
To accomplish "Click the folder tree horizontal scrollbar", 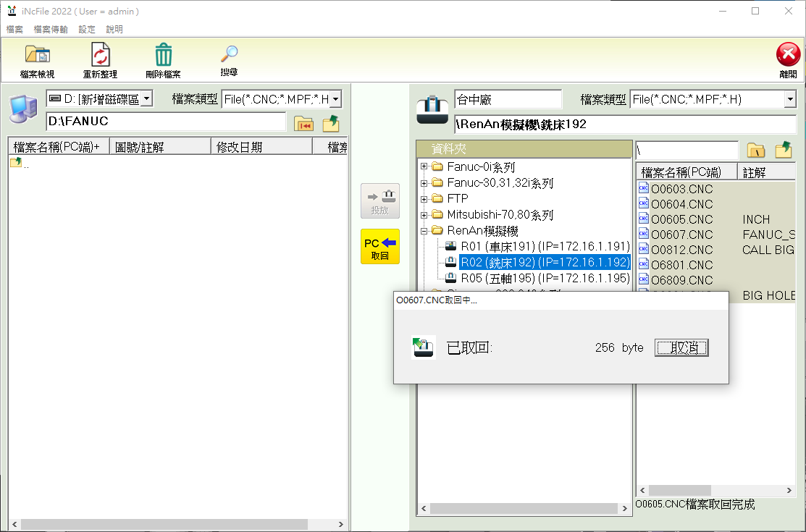I will pos(524,508).
